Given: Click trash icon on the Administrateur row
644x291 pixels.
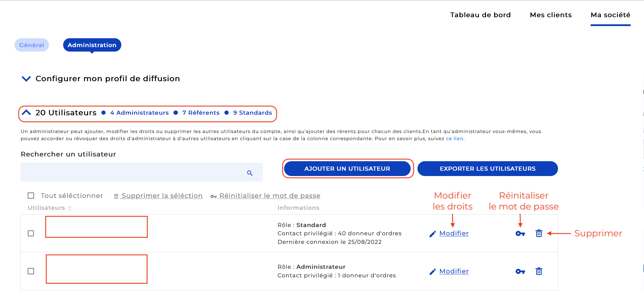Looking at the screenshot, I should [x=539, y=271].
